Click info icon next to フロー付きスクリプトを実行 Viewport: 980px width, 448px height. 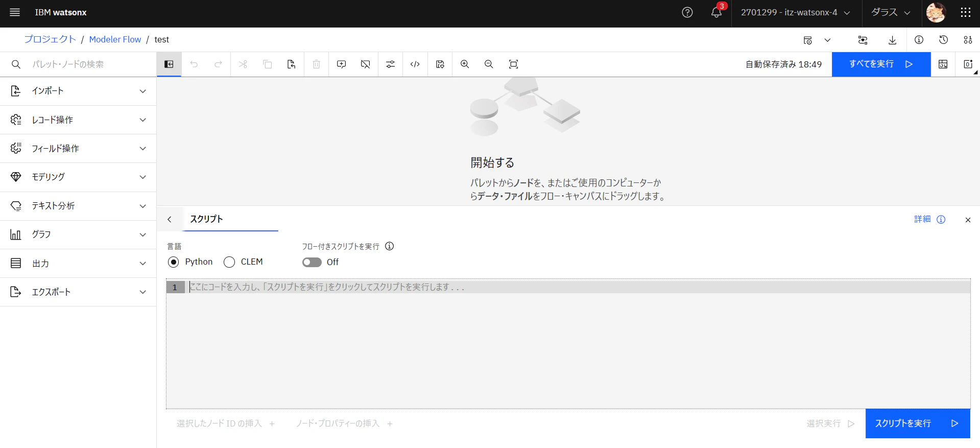coord(390,246)
